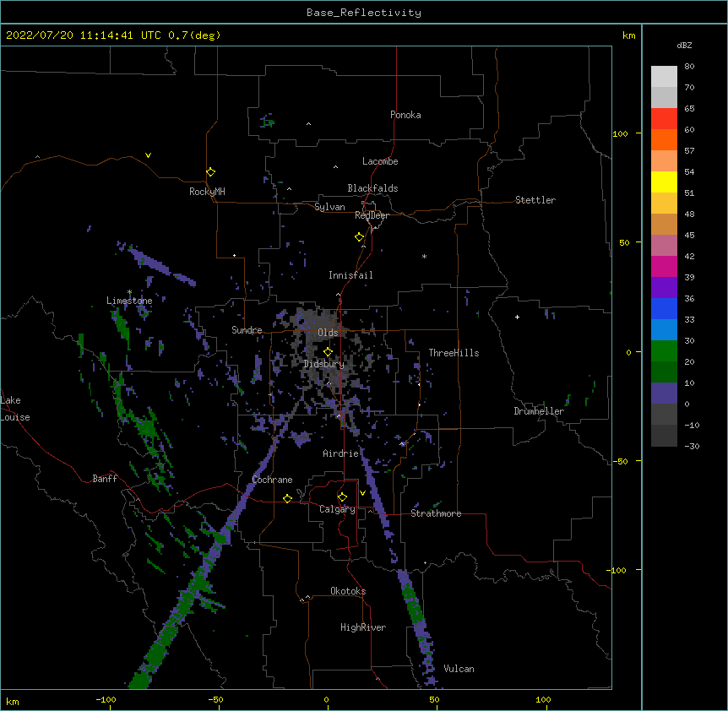Select the 33–36 dBZ blue legend swatch

(x=664, y=308)
